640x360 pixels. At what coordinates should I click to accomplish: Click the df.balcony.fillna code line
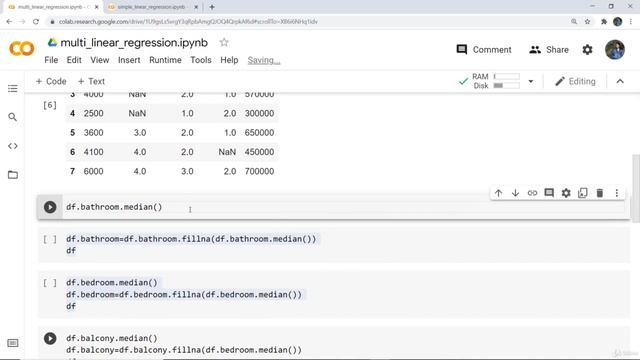(x=184, y=350)
